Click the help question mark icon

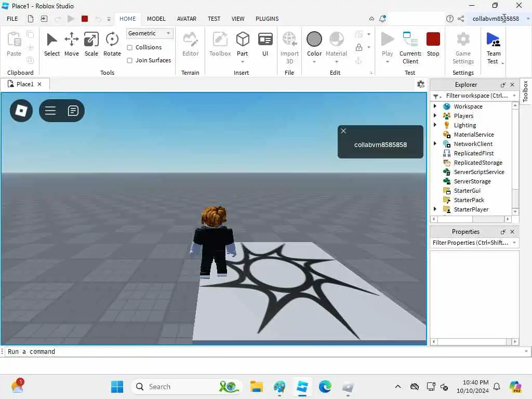pos(449,19)
